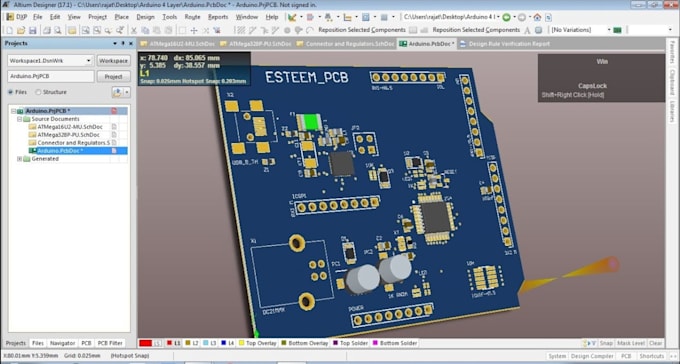The width and height of the screenshot is (680, 364).
Task: Click the Home page icon
Action: click(537, 17)
